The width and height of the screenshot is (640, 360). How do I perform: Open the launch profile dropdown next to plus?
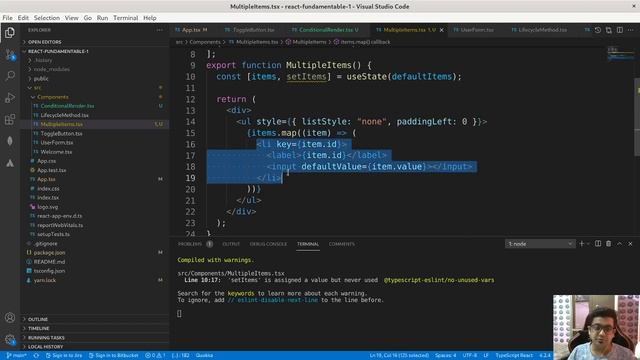tap(588, 244)
